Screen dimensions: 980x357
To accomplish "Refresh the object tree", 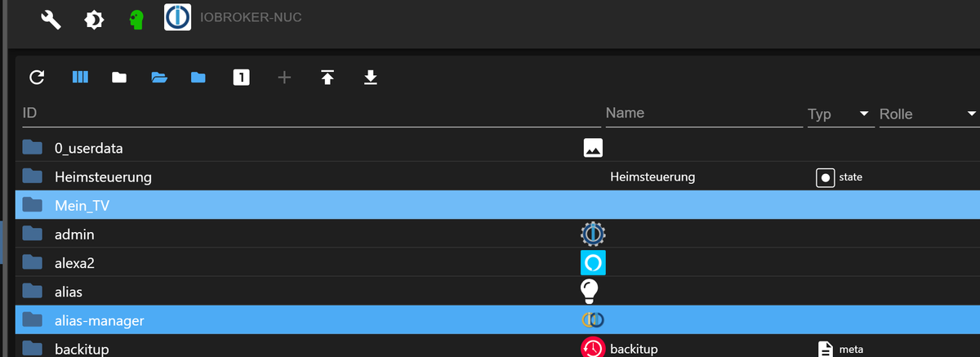I will [x=37, y=78].
